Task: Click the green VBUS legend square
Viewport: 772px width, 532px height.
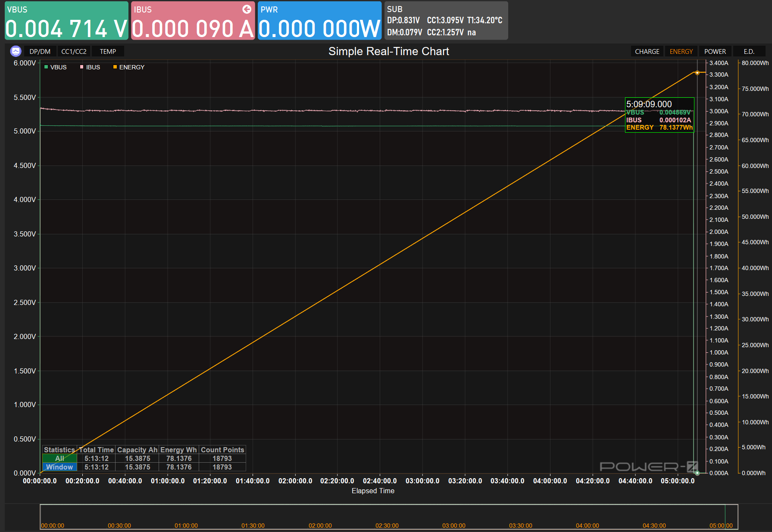Action: coord(46,67)
